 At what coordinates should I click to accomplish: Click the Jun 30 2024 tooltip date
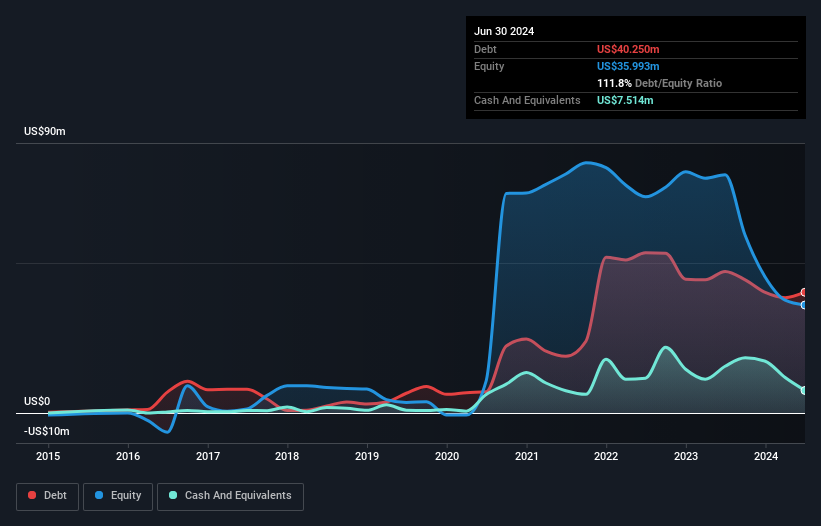pyautogui.click(x=504, y=31)
